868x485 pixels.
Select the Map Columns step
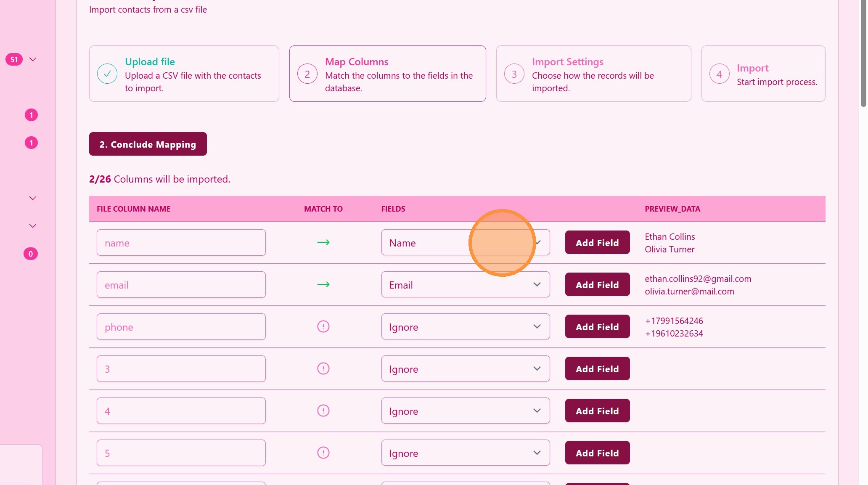click(x=387, y=74)
